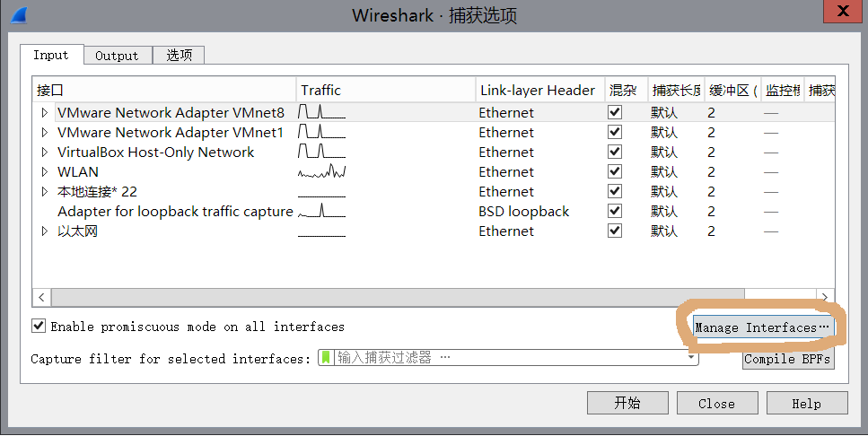This screenshot has width=868, height=436.
Task: Toggle promiscuous checkbox for VMnet8 row
Action: [615, 112]
